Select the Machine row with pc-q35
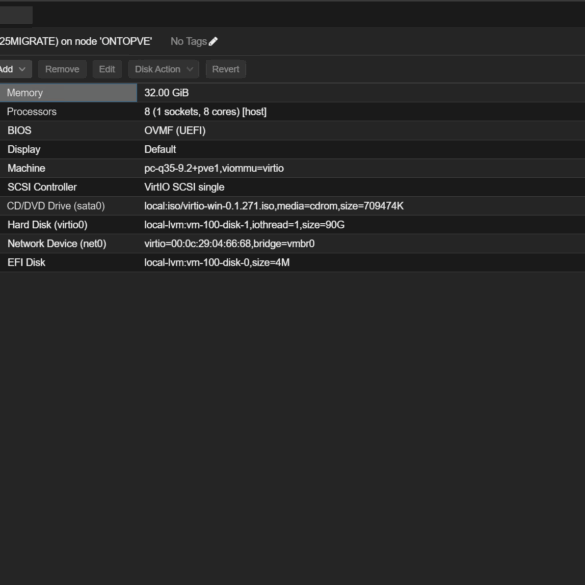 (x=292, y=168)
